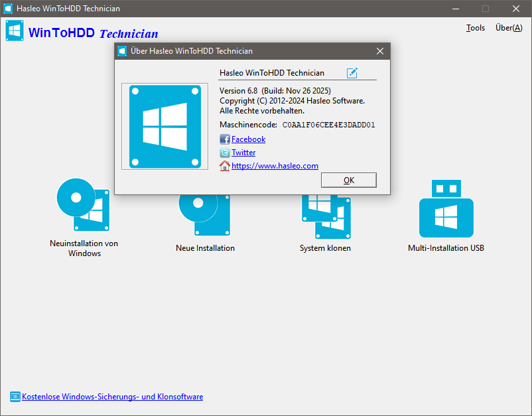Open the Tools menu
The image size is (532, 416).
point(476,28)
